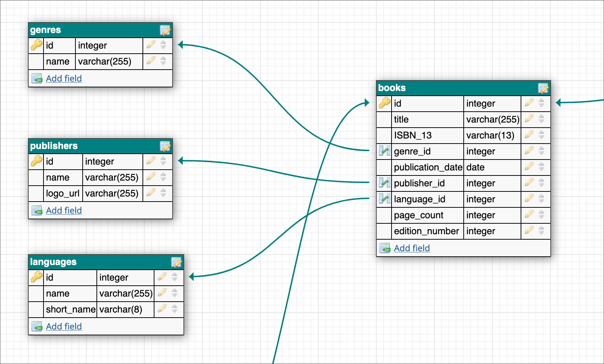The width and height of the screenshot is (604, 364).
Task: Select the edition_number field name
Action: click(427, 231)
